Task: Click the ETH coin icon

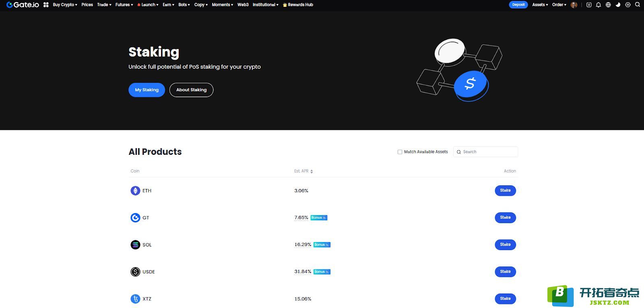Action: point(135,191)
